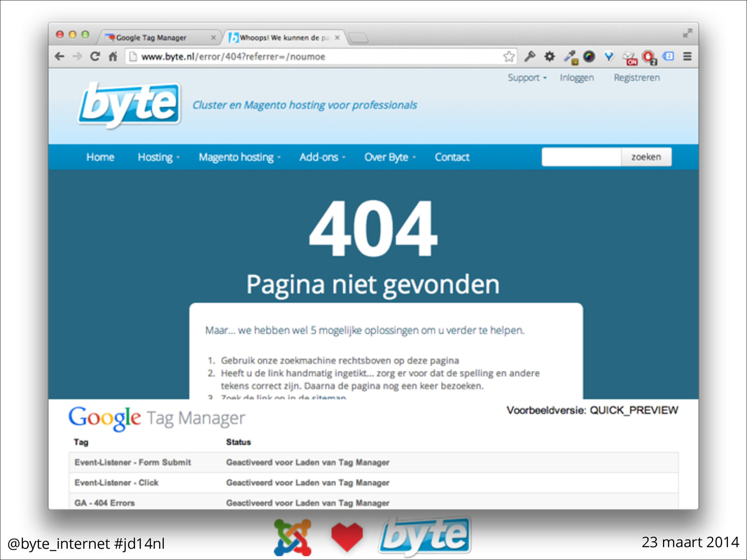Viewport: 747px width, 560px height.
Task: Open the red magnifier extension icon
Action: coord(649,57)
